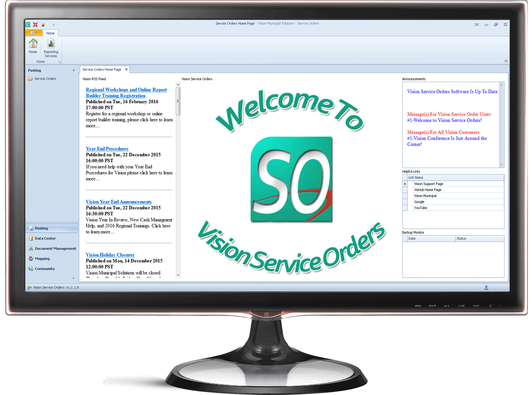Click the full screen toggle icon in title bar
532x395 pixels.
pyautogui.click(x=477, y=25)
